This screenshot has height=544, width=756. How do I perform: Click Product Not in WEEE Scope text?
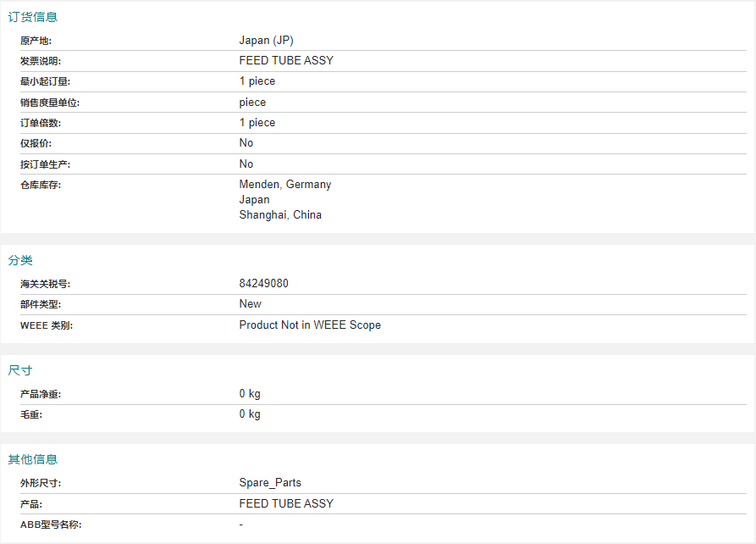(310, 325)
